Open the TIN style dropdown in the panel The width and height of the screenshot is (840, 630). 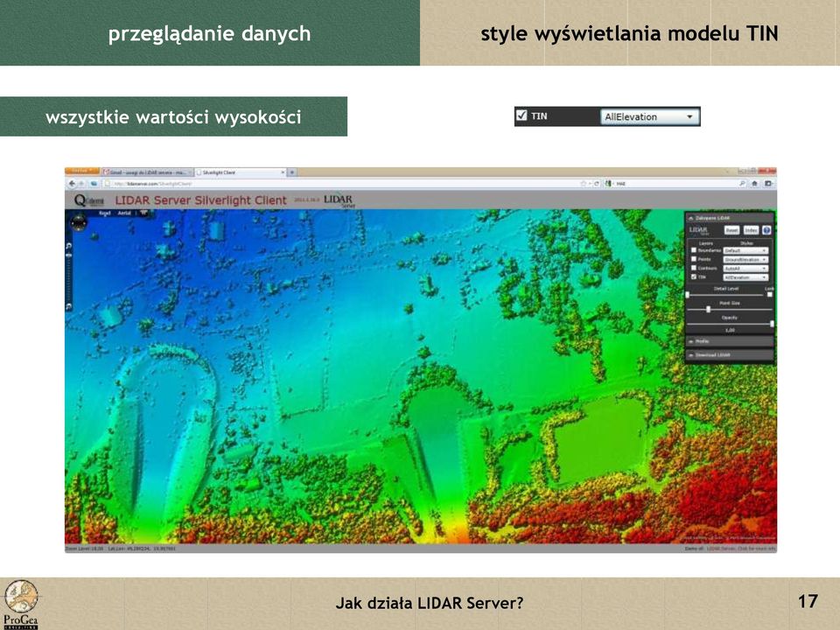tap(745, 277)
